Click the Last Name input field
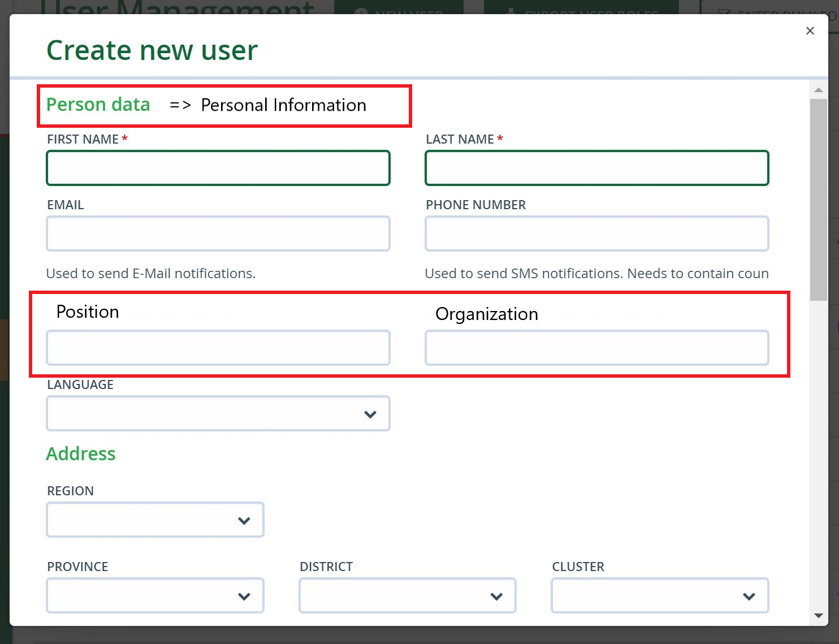The height and width of the screenshot is (644, 839). click(x=596, y=167)
